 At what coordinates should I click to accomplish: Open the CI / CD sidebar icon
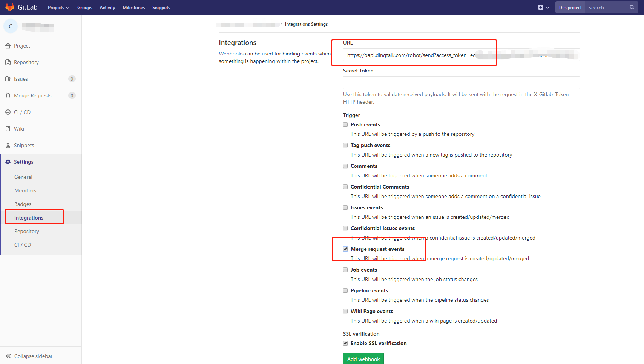[x=8, y=112]
